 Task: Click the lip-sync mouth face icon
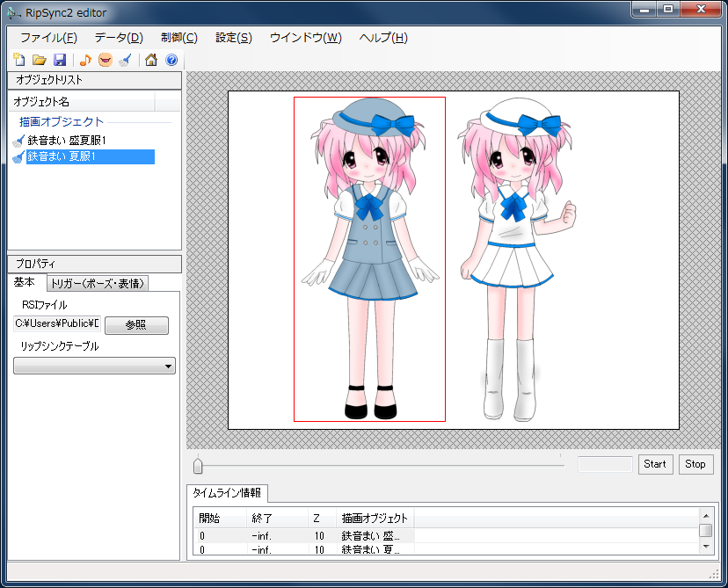[106, 60]
